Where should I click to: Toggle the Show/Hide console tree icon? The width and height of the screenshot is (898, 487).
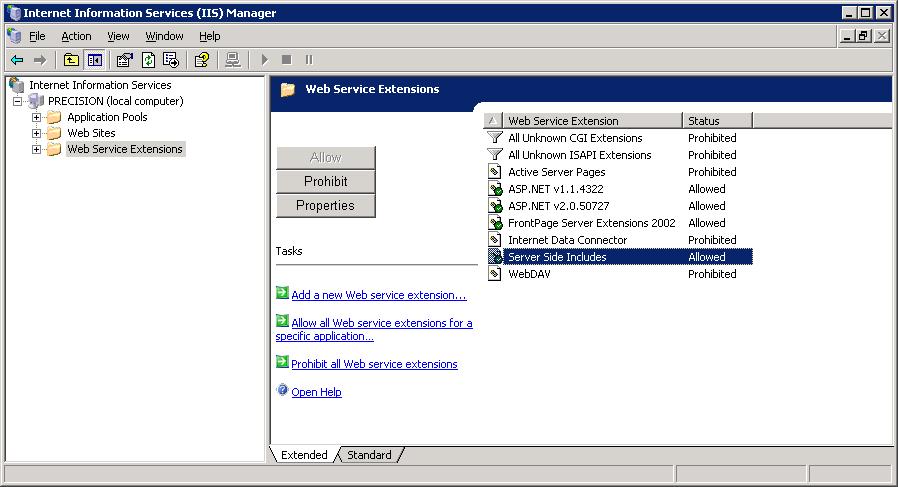point(94,60)
